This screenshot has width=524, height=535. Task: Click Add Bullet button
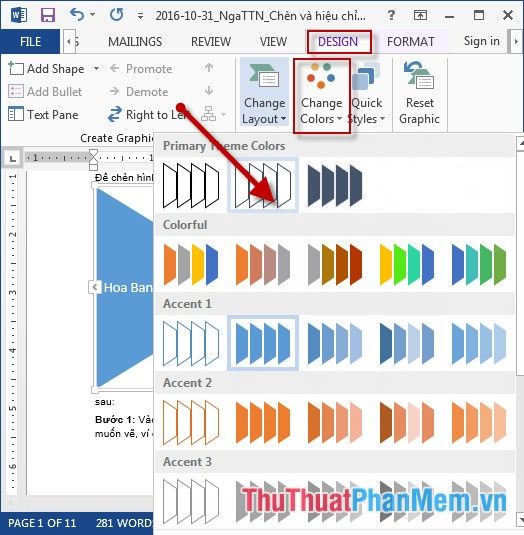click(x=45, y=91)
